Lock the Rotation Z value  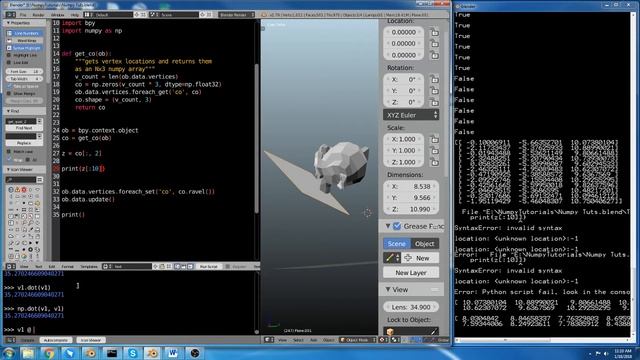pos(434,102)
